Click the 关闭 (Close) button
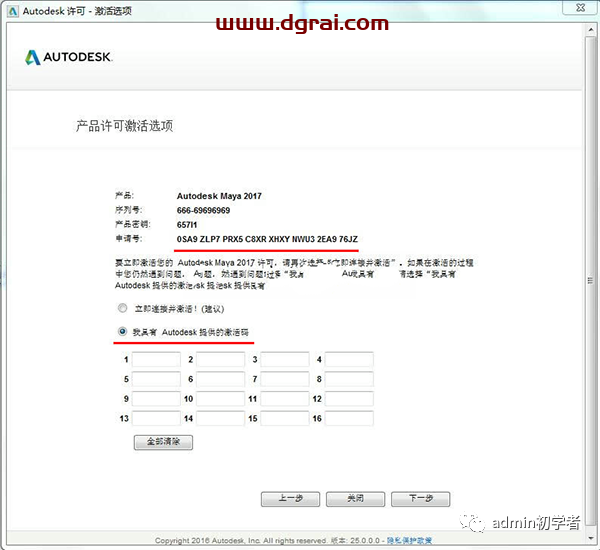This screenshot has width=600, height=550. (355, 499)
